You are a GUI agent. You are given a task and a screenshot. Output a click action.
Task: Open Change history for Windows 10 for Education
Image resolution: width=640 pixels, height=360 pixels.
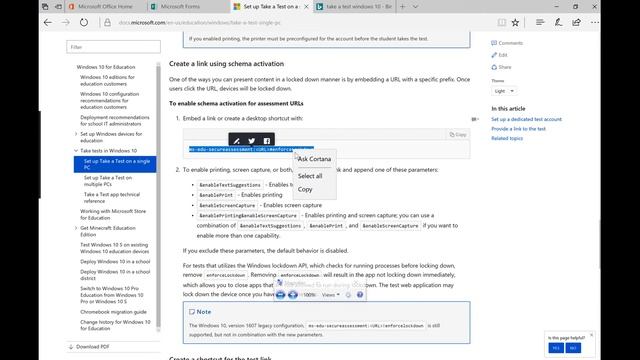pyautogui.click(x=115, y=325)
